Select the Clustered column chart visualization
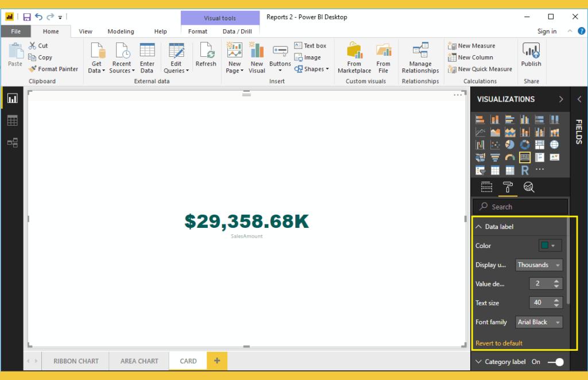The height and width of the screenshot is (380, 588). (x=525, y=119)
